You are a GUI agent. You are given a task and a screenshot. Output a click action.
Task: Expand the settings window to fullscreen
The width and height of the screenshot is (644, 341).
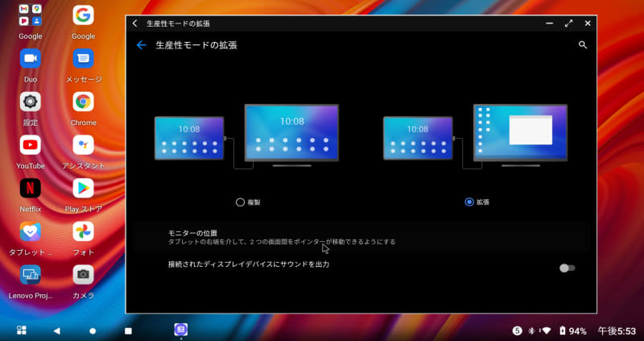(568, 23)
